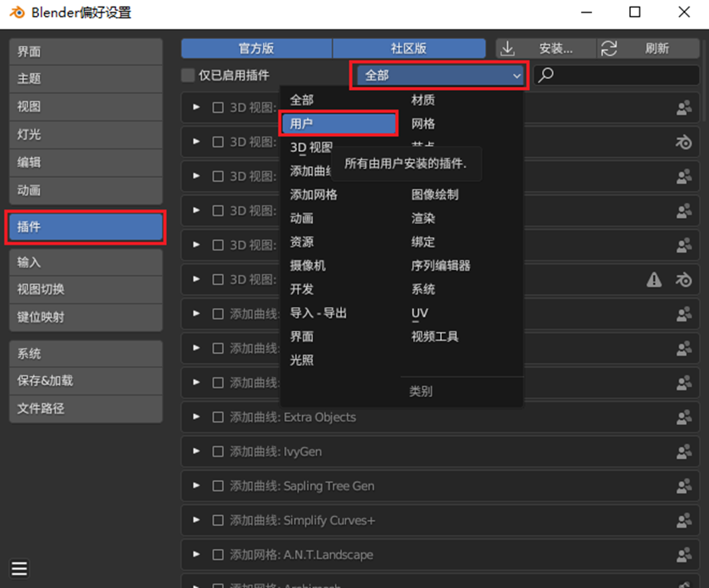This screenshot has height=588, width=709.
Task: Click the Blender logo in title bar
Action: 17,12
